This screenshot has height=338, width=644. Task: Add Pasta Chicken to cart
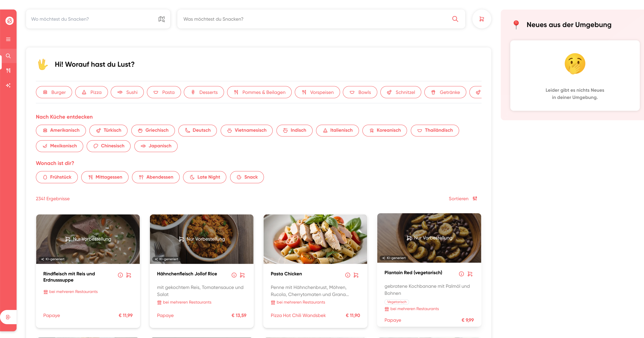[x=356, y=275]
